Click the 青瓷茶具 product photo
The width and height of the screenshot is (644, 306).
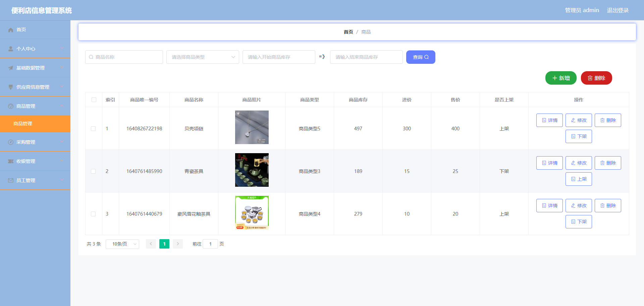(252, 170)
